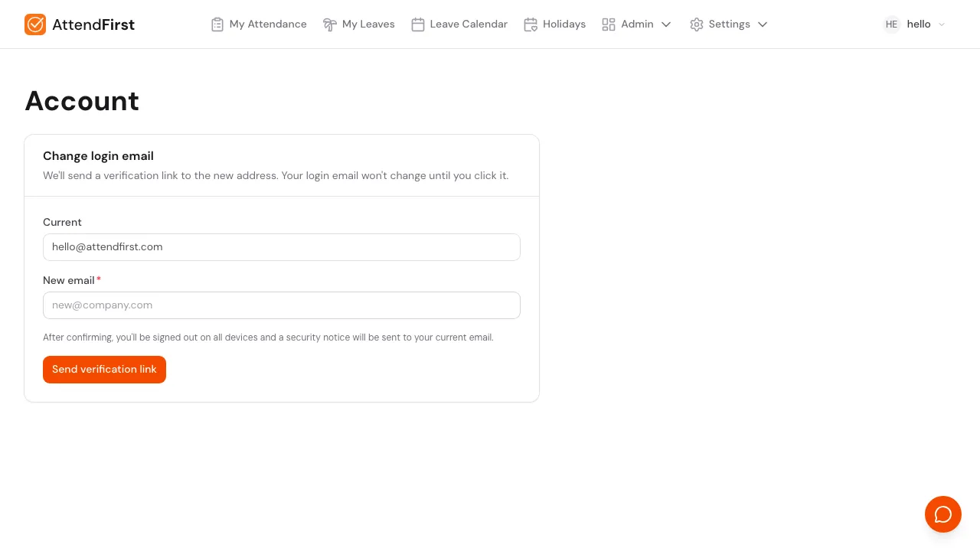Click the Settings gear icon
The width and height of the screenshot is (980, 551).
(697, 24)
